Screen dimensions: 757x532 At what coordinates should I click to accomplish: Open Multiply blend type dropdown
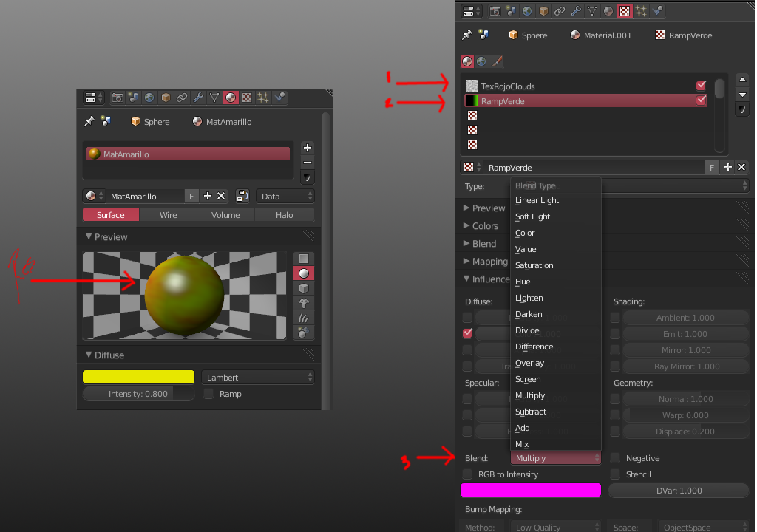[556, 457]
